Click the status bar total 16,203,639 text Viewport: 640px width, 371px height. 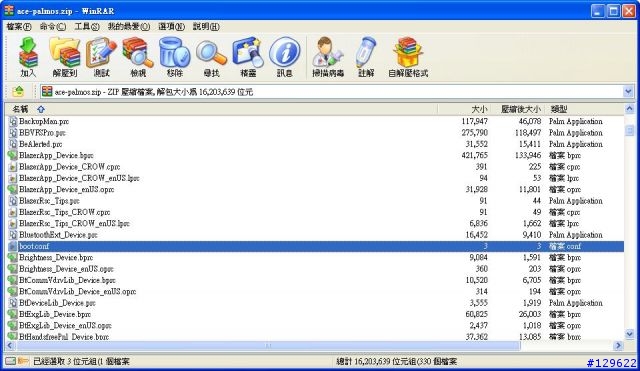pos(396,361)
